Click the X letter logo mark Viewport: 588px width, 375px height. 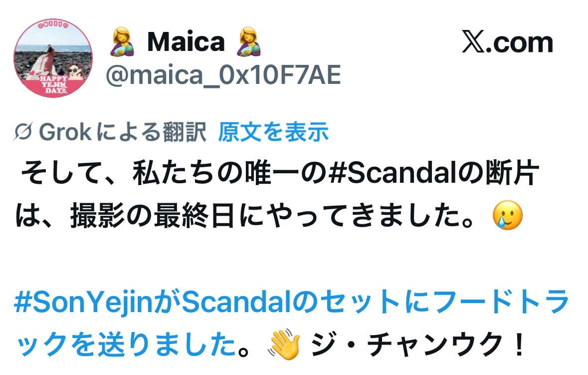click(474, 41)
